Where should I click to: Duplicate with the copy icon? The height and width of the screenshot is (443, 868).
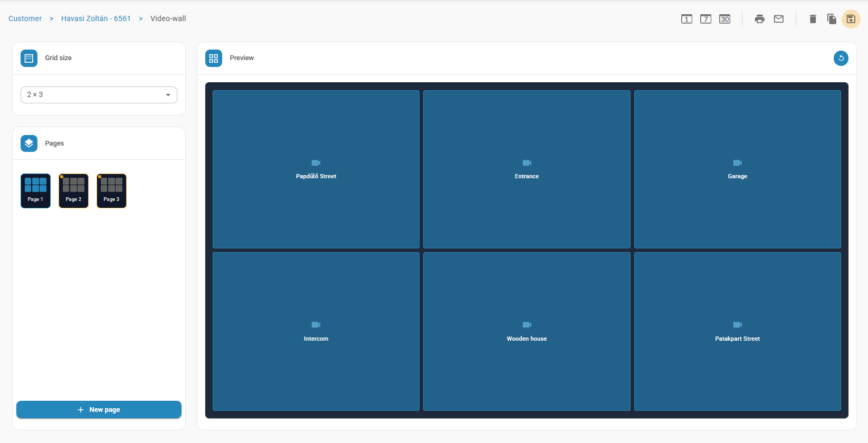[x=832, y=19]
